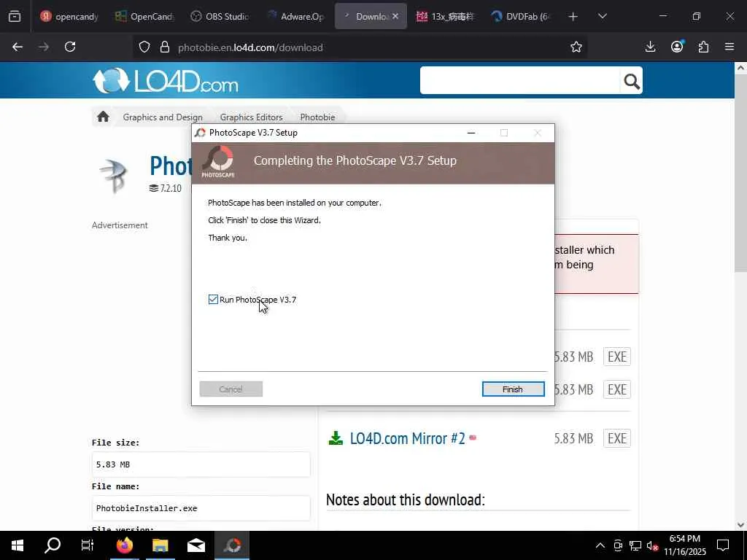Open Graphics and Design breadcrumb
This screenshot has width=747, height=560.
(x=163, y=117)
